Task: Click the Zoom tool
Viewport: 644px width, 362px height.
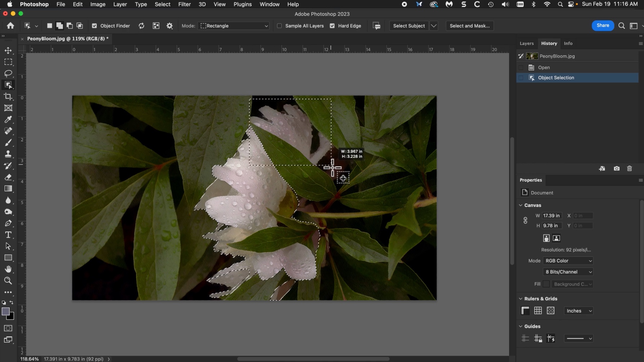Action: coord(8,281)
